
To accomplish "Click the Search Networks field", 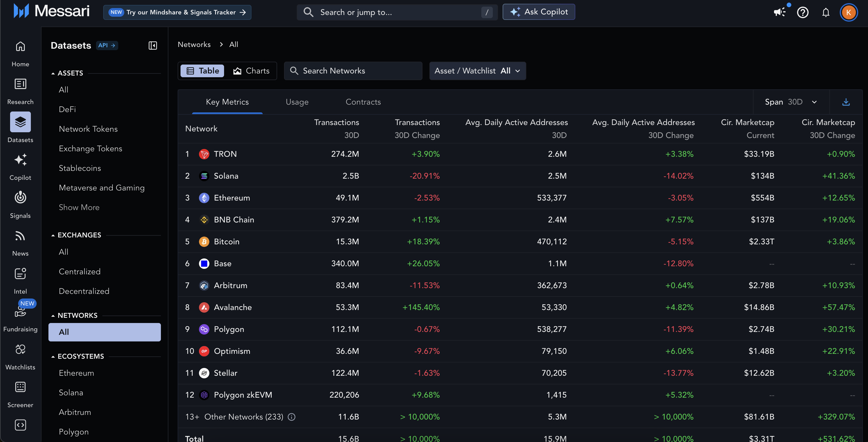I will click(x=353, y=71).
